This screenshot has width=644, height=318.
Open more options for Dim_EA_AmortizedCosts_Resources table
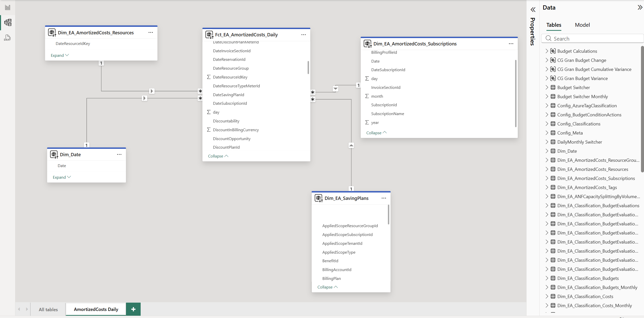point(151,32)
